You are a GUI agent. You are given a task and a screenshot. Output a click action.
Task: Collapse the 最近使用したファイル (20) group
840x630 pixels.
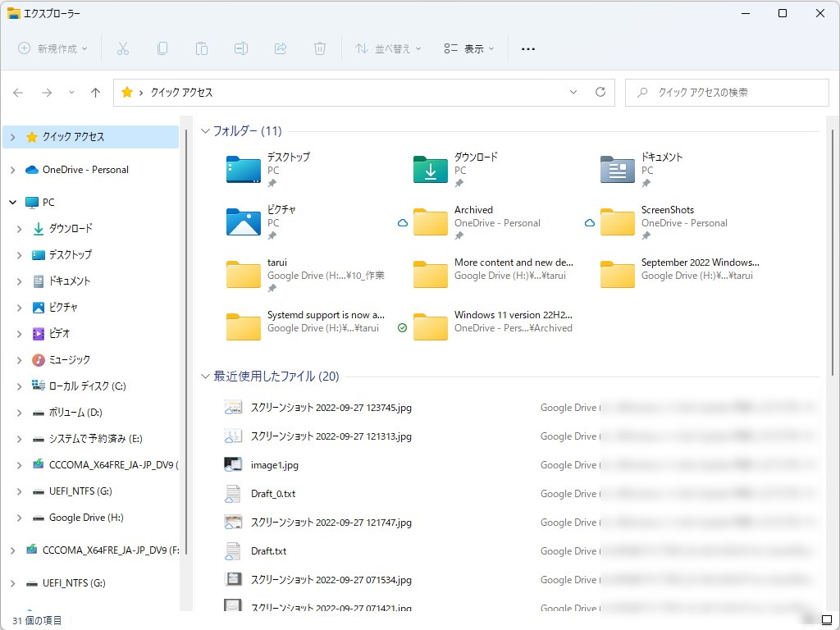click(x=205, y=376)
